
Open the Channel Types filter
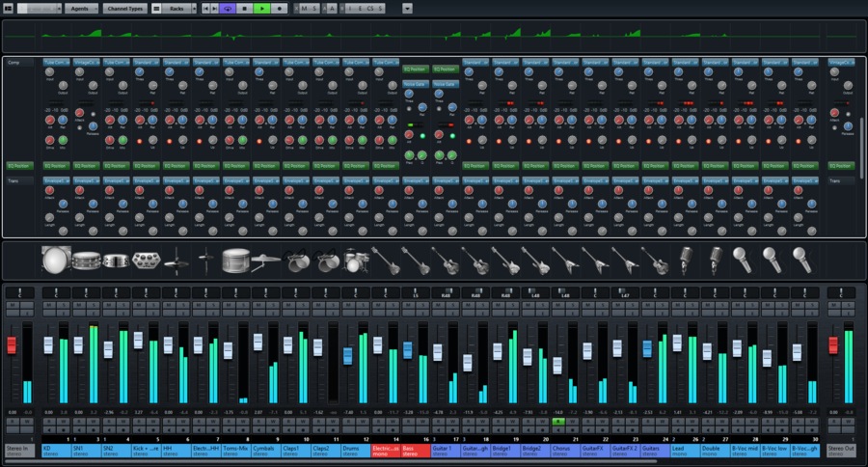[x=126, y=8]
